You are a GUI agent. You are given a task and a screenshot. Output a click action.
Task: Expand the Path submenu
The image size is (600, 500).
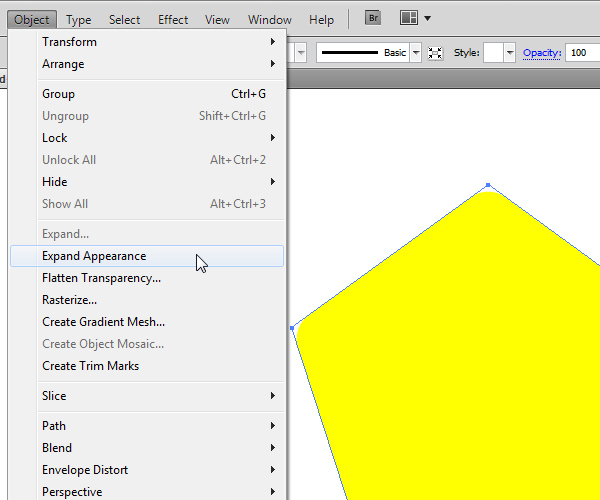click(x=147, y=426)
